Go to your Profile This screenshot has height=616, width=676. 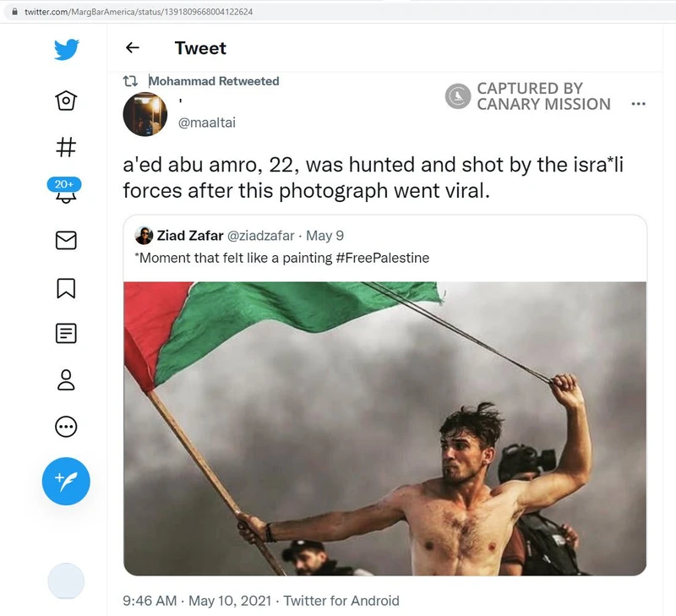point(66,381)
